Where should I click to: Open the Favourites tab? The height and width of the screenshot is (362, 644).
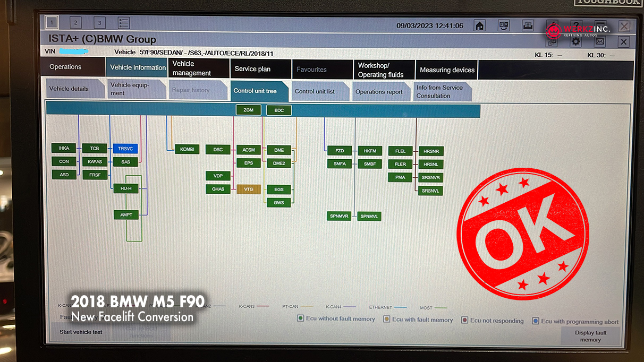(322, 70)
